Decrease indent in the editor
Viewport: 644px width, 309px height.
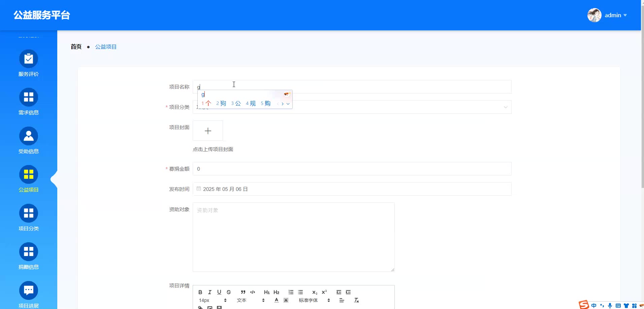(339, 292)
